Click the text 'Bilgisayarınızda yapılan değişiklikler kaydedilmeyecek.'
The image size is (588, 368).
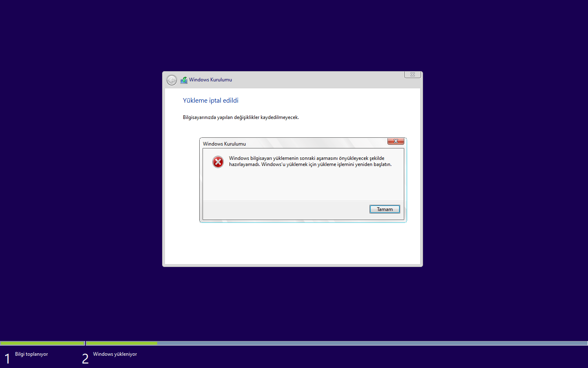click(241, 117)
